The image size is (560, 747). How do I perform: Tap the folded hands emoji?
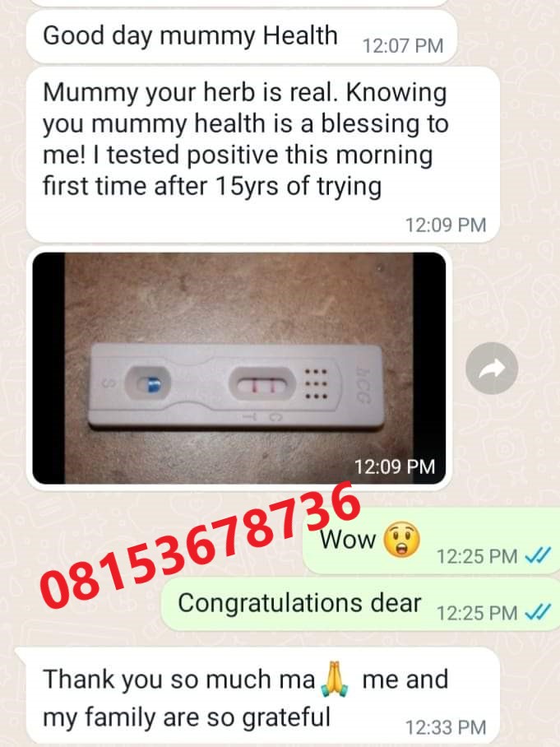[x=336, y=679]
